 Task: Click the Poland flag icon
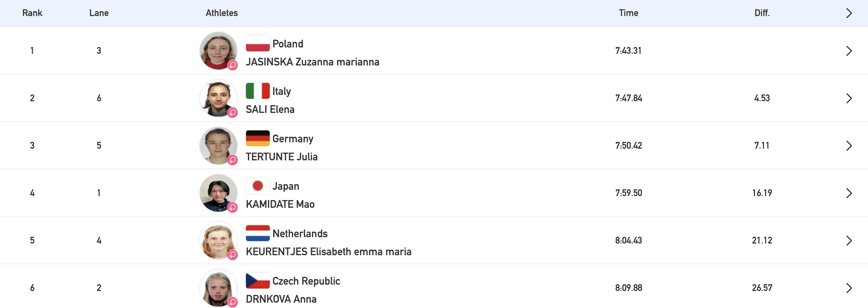(x=258, y=43)
